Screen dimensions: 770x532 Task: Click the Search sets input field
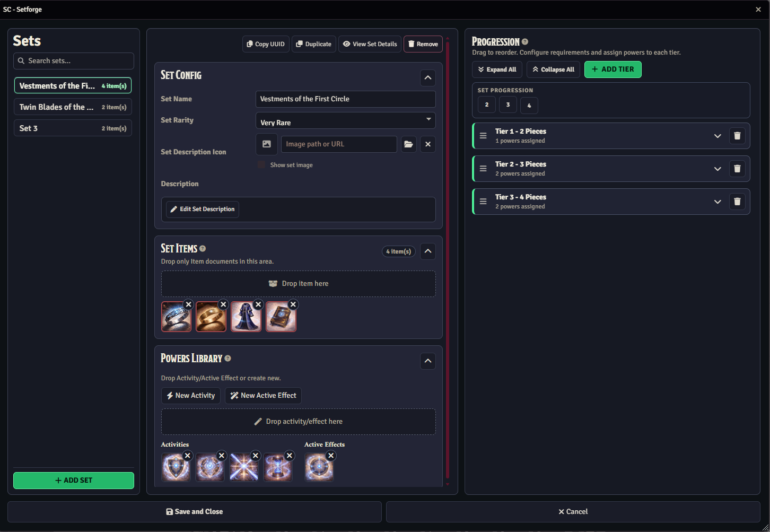click(x=74, y=61)
